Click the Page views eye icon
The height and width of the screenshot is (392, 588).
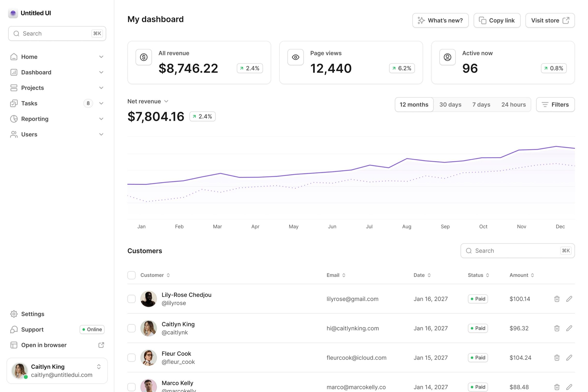click(295, 57)
